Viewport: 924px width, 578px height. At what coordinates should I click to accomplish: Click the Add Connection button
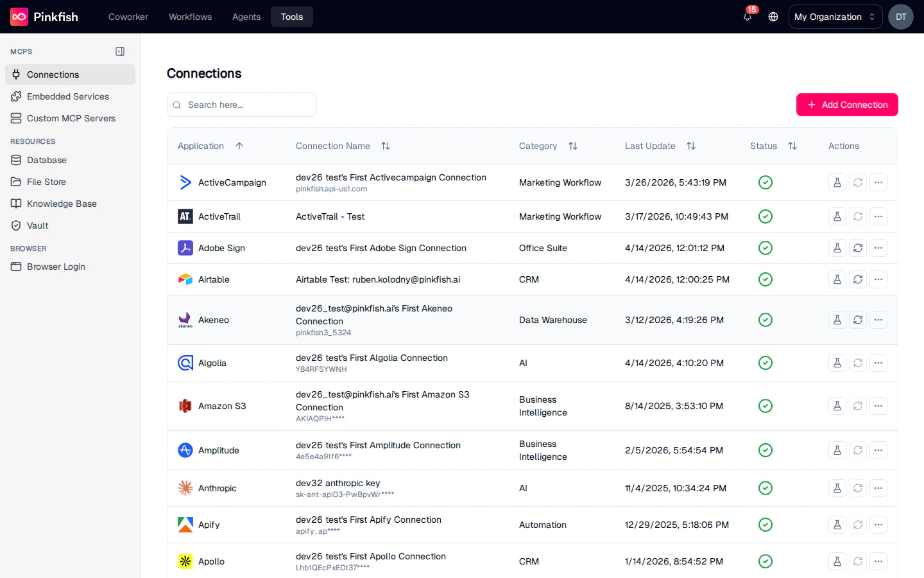pyautogui.click(x=847, y=105)
